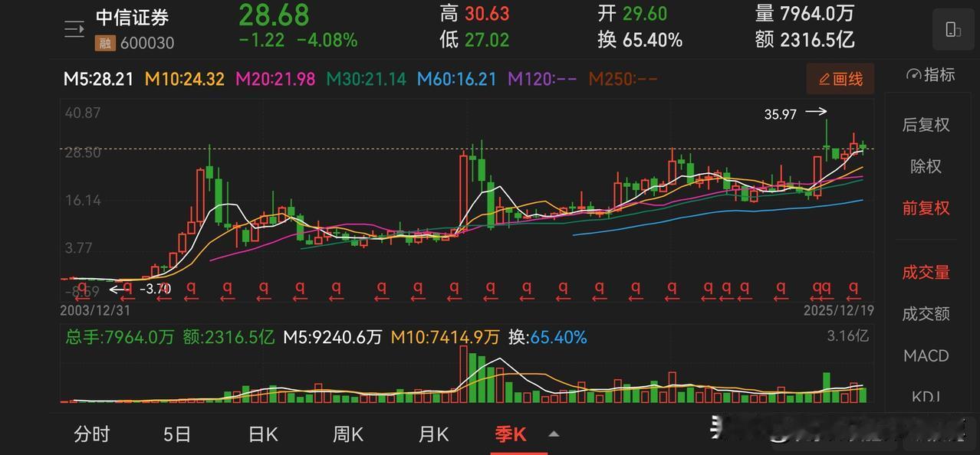Click the 35.97 peak price annotation
This screenshot has height=455, width=980.
point(781,114)
